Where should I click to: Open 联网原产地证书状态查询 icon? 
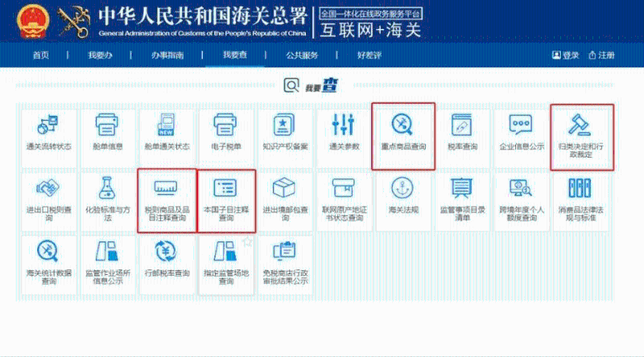tap(344, 188)
